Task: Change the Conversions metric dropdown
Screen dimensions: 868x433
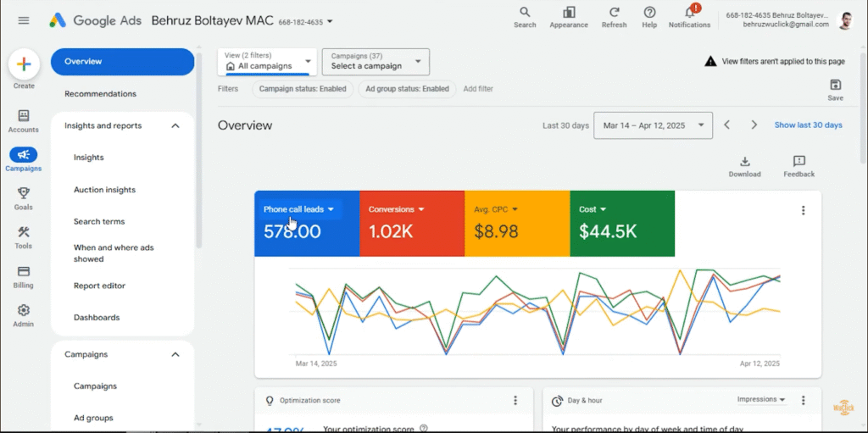Action: tap(396, 209)
